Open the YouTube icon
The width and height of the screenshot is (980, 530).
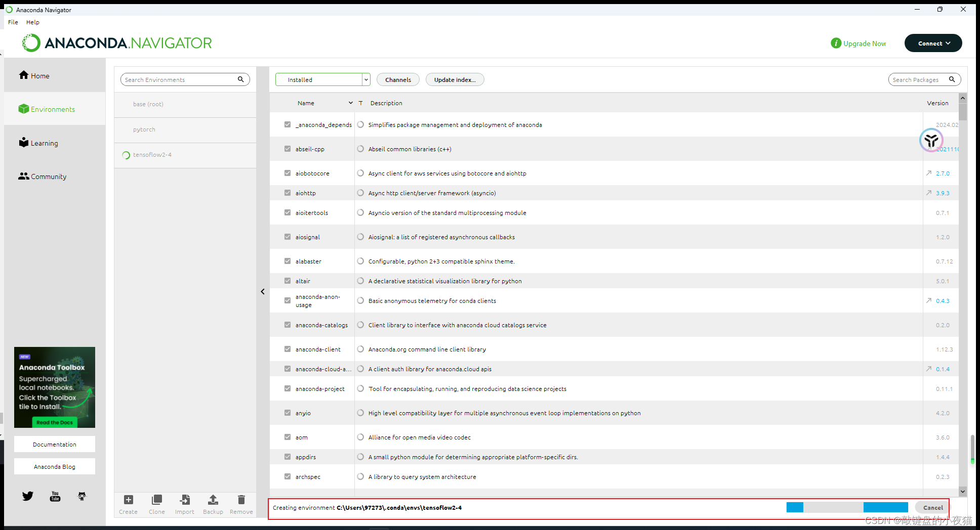click(x=55, y=496)
